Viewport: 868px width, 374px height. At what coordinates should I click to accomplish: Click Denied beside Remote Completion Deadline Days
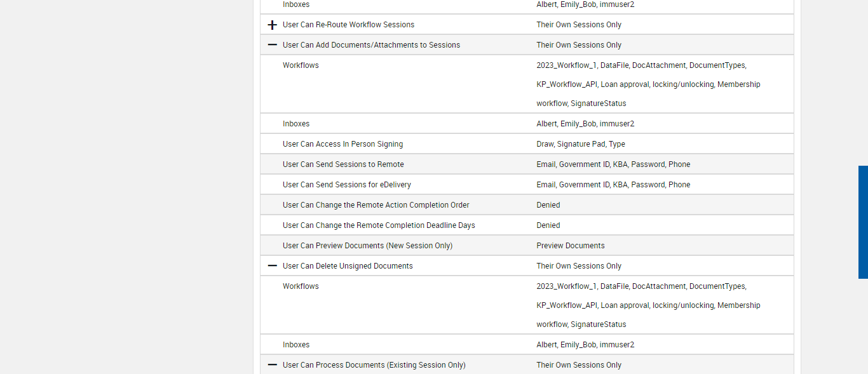[x=548, y=225]
